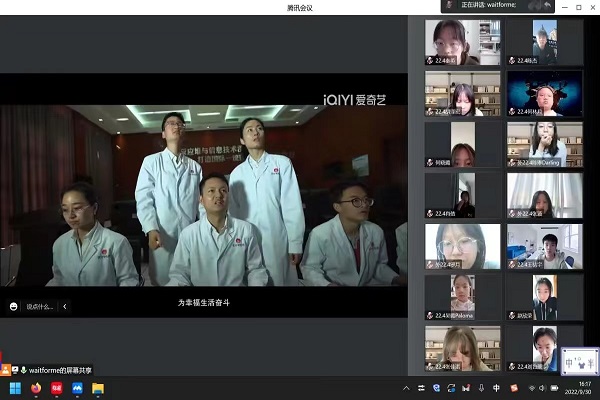The height and width of the screenshot is (400, 600).
Task: Open Firefox from the taskbar
Action: (x=36, y=388)
